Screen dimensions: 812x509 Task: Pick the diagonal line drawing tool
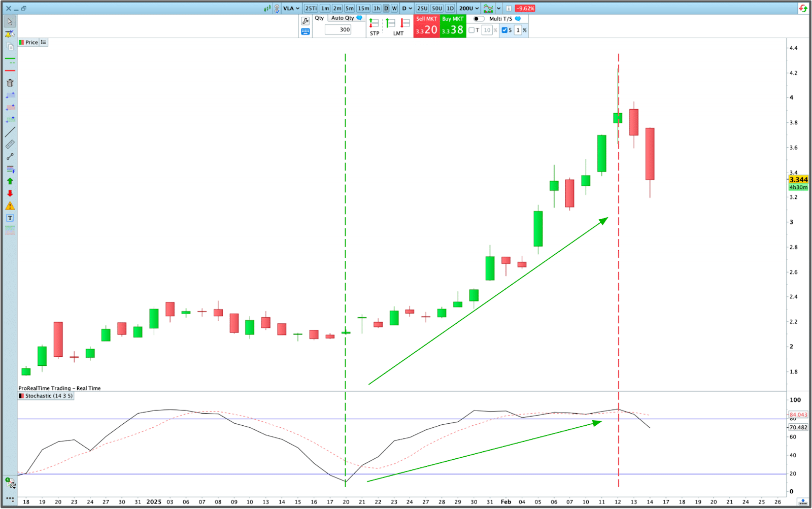[10, 132]
